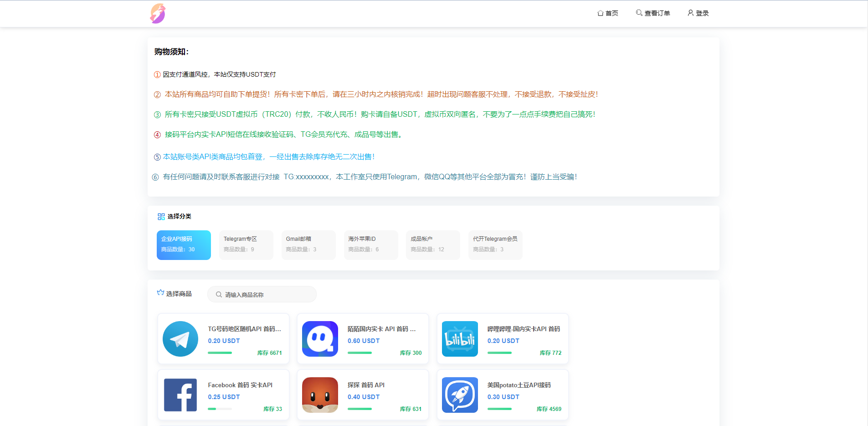Screen dimensions: 868x426
Task: Click the Tantan fox icon
Action: click(320, 395)
